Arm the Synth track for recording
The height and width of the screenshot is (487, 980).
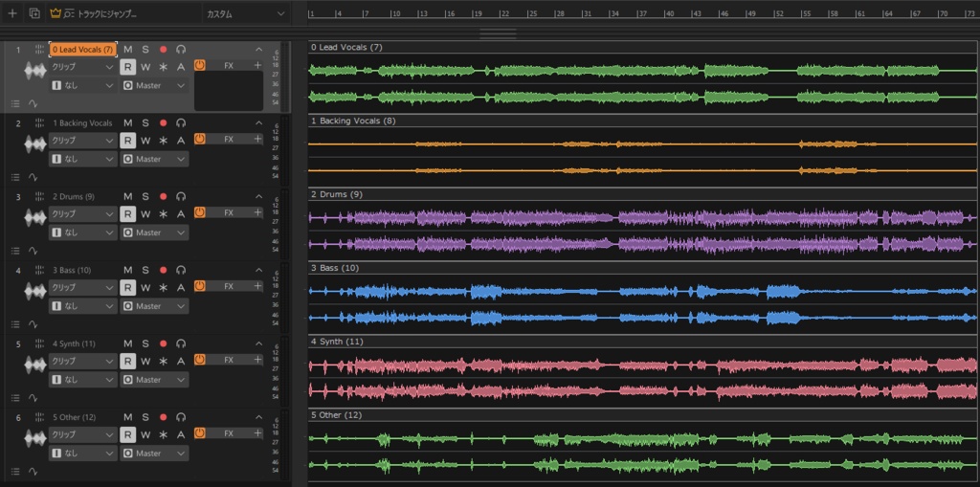tap(163, 343)
